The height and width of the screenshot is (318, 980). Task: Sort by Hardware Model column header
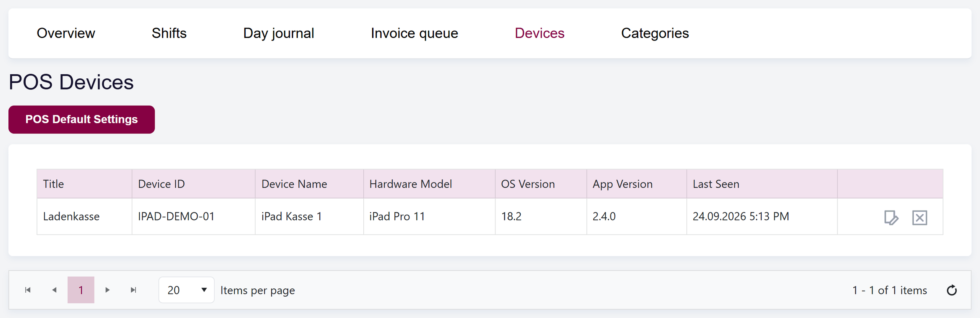pyautogui.click(x=430, y=184)
